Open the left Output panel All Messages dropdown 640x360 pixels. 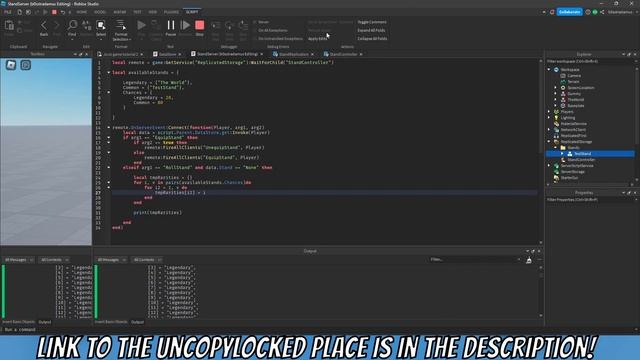click(x=19, y=260)
